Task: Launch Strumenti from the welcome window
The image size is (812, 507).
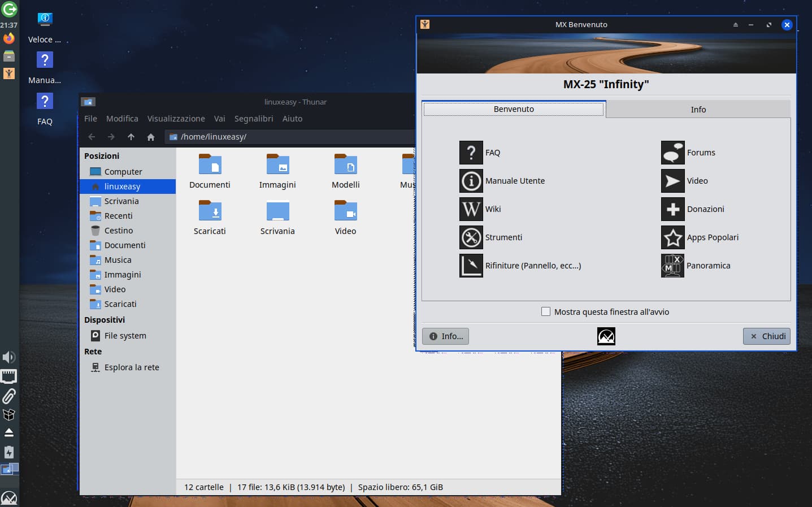Action: click(471, 237)
